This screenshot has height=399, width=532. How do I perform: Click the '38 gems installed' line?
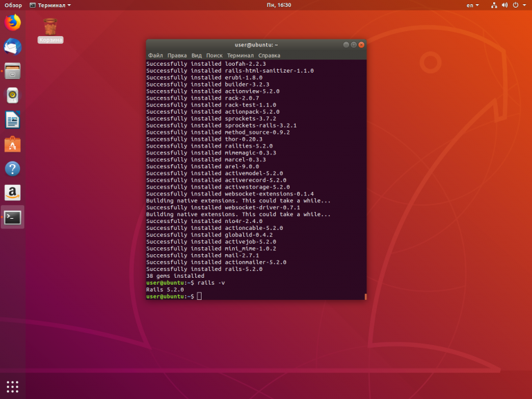pos(175,276)
